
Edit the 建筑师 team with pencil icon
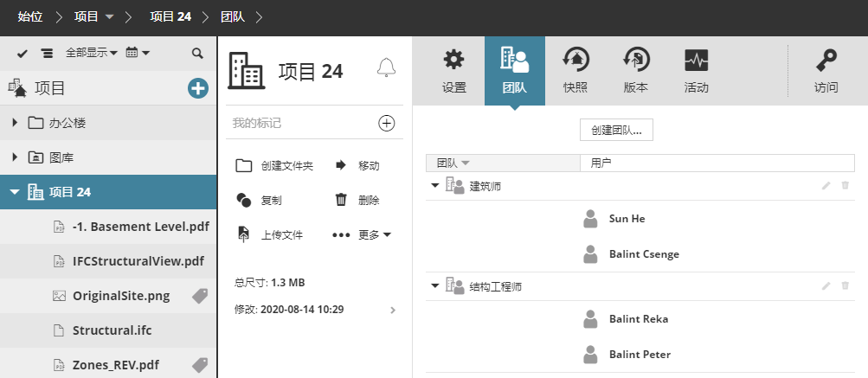(x=826, y=185)
